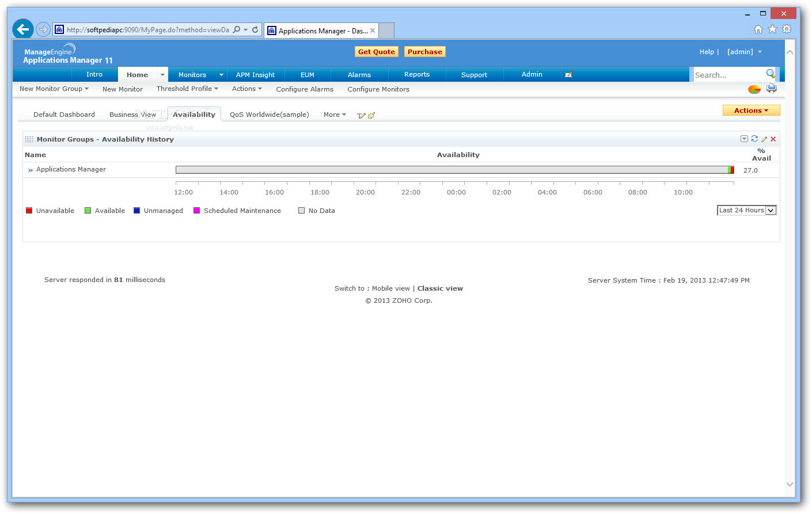
Task: Click the edit dashboard text pencil icon
Action: [361, 116]
